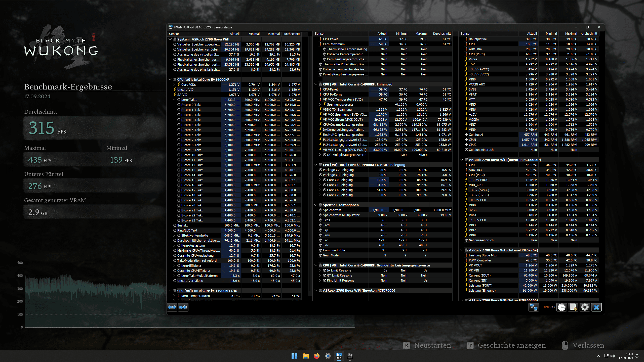
Task: Collapse the CPU [#0]: Intel Core i9-14900KF group
Action: coord(170,79)
